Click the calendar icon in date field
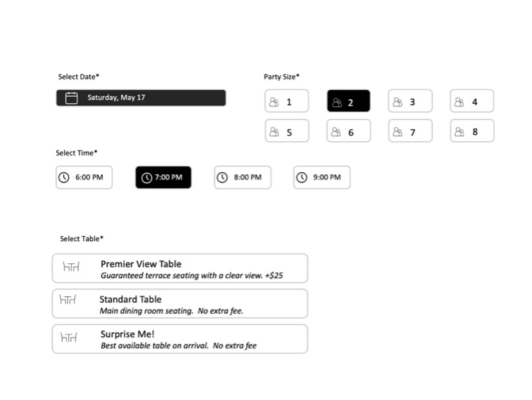 click(x=71, y=98)
